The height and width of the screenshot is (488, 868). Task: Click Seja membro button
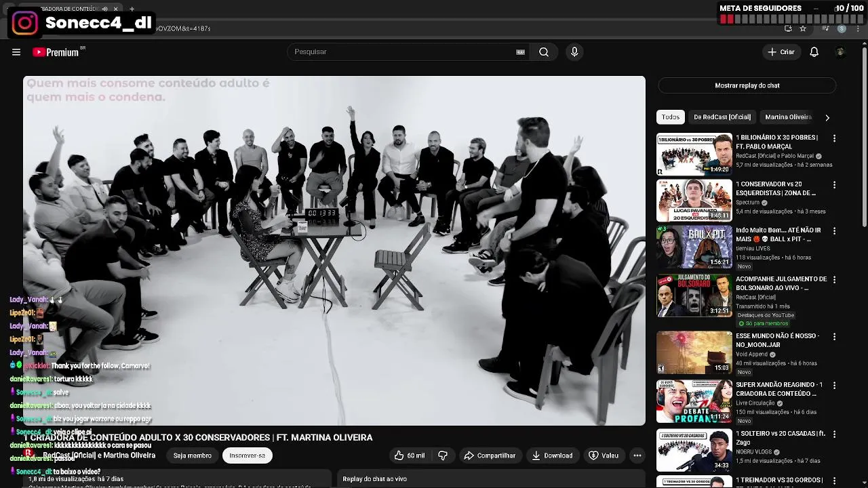pyautogui.click(x=193, y=455)
